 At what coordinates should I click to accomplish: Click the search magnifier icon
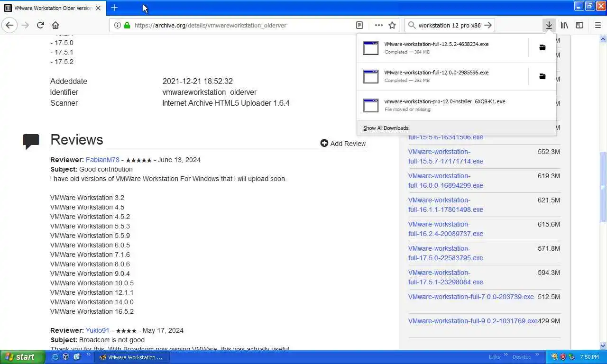click(412, 25)
